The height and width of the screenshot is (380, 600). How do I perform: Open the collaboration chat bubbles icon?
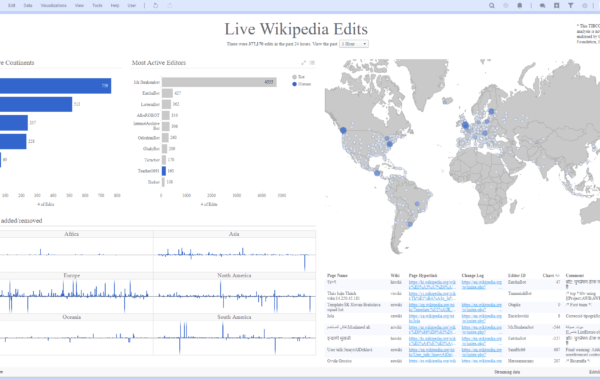tap(542, 5)
